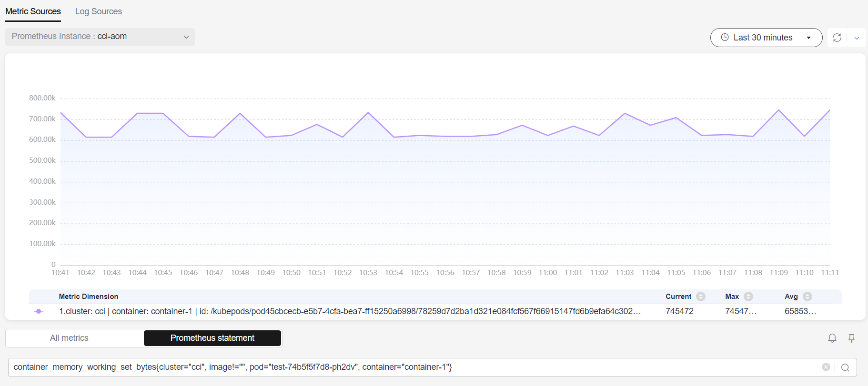Click the Avg value 65853…
Image resolution: width=868 pixels, height=386 pixels.
(x=800, y=311)
